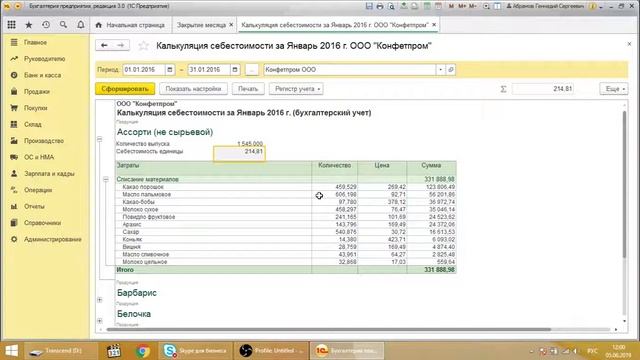This screenshot has width=640, height=360.
Task: Open the Покупки section
Action: pyautogui.click(x=36, y=108)
